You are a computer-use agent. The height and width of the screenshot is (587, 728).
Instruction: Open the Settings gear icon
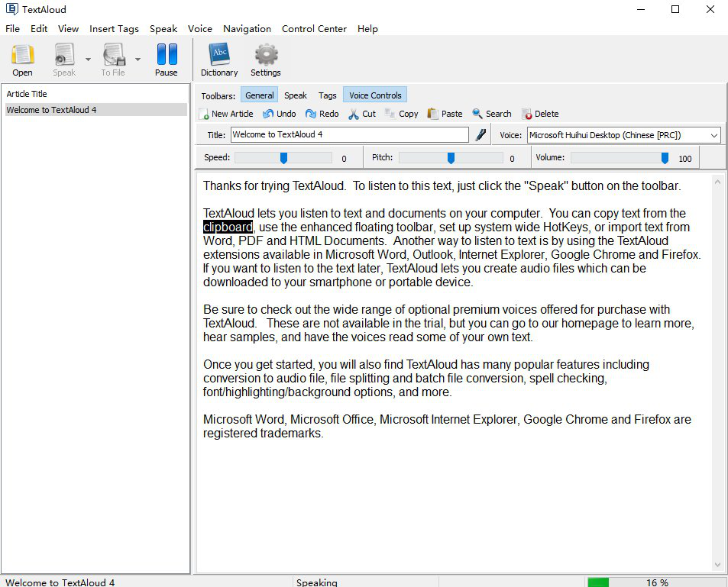266,60
